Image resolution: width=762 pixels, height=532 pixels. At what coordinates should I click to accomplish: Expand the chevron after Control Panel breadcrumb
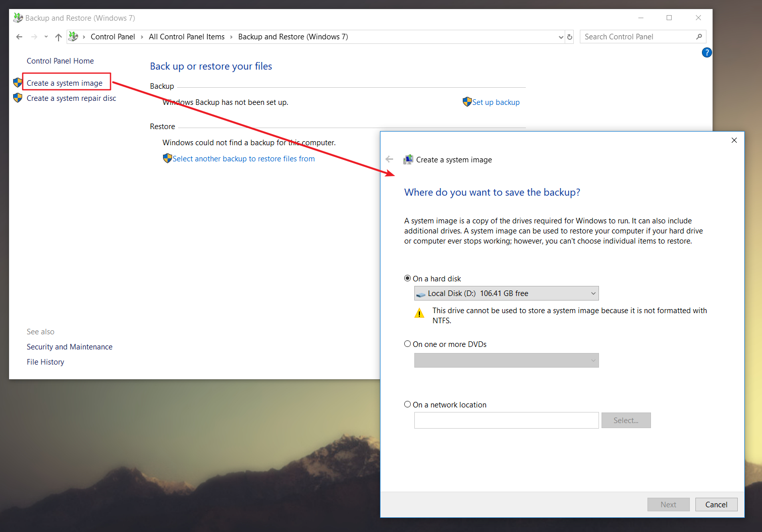142,37
